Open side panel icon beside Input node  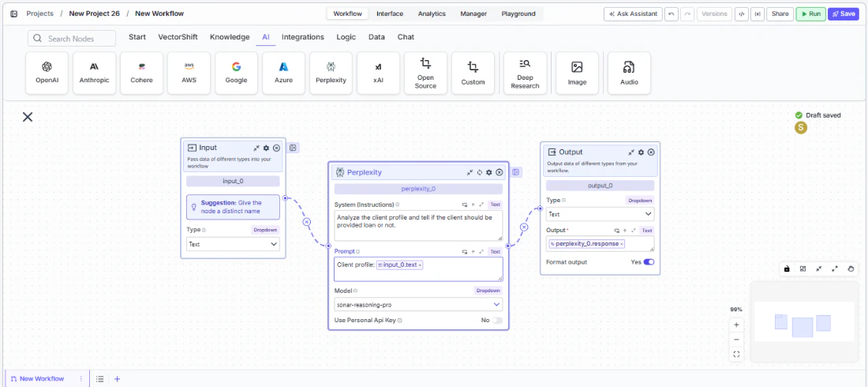point(294,148)
